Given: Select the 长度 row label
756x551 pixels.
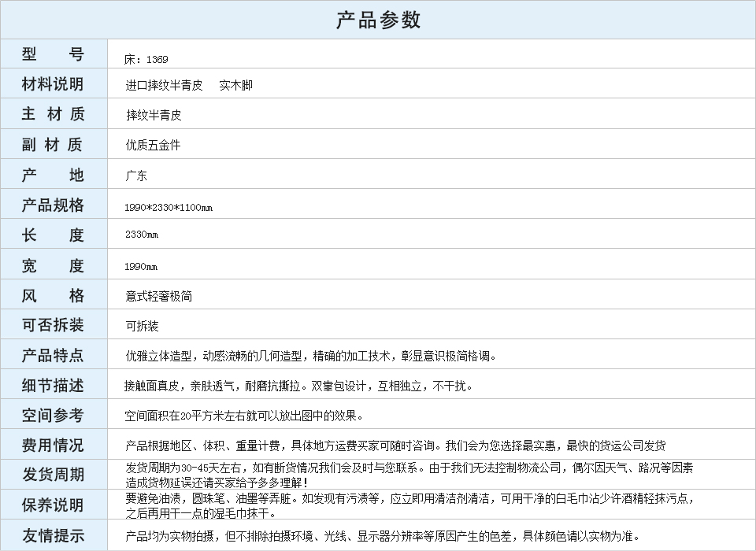Looking at the screenshot, I should tap(53, 235).
